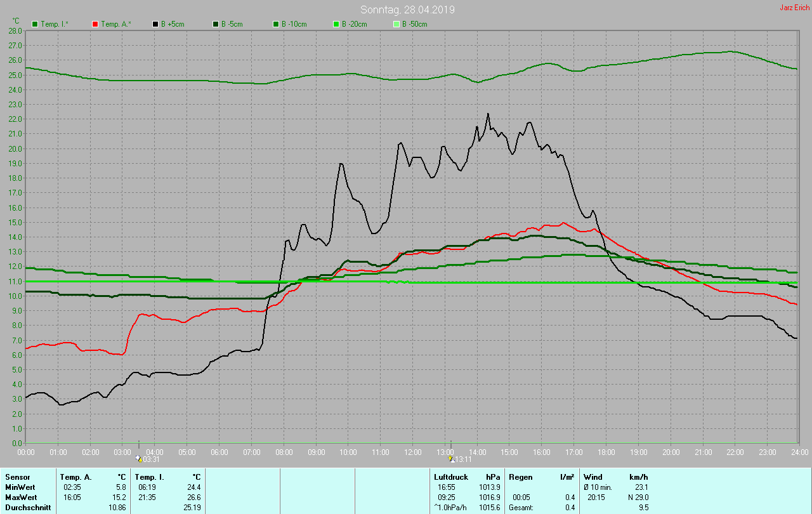Screen dimensions: 812x514
Task: Click the B -10cm legend color box
Action: click(276, 24)
